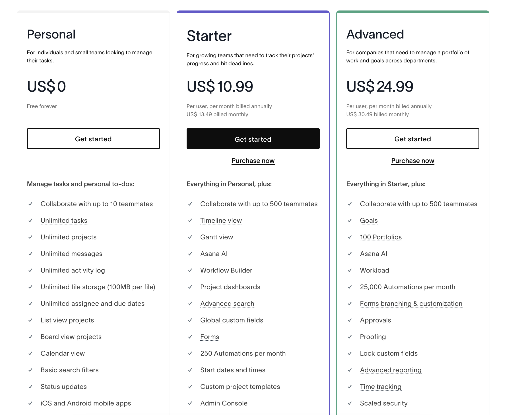Viewport: 510px width, 420px height.
Task: Open the 100 Portfolios link
Action: tap(381, 237)
